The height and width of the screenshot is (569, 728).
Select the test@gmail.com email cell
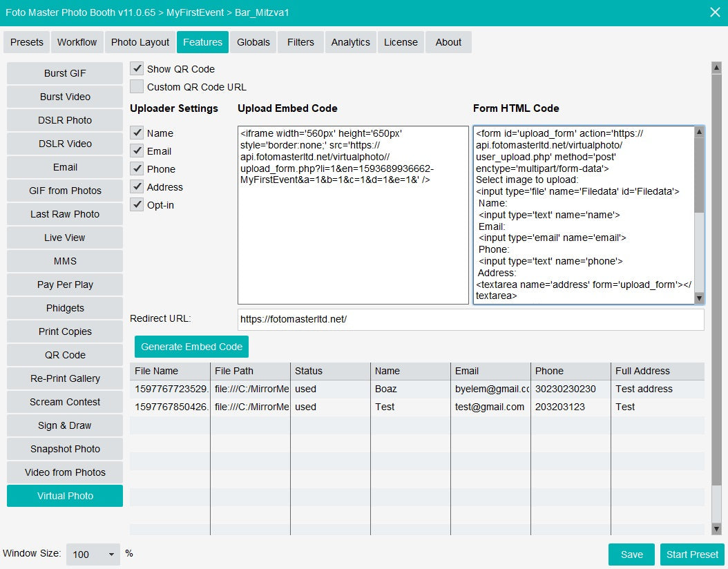coord(490,407)
